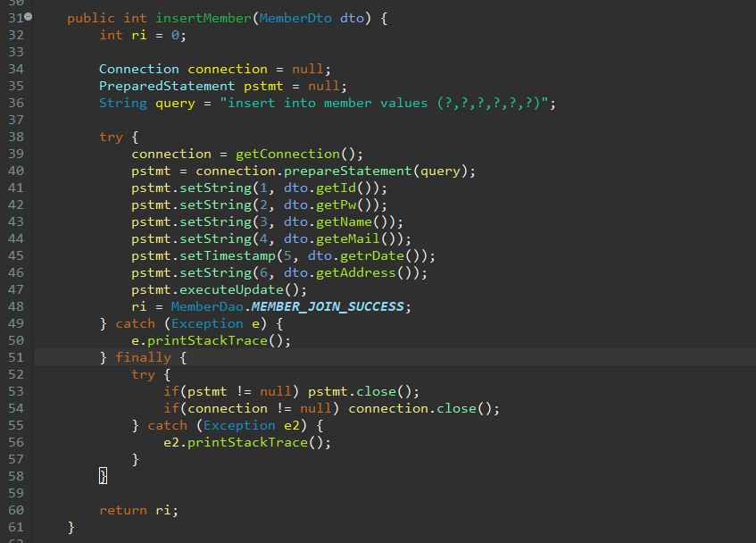Click the String keyword on line 36

tap(123, 104)
